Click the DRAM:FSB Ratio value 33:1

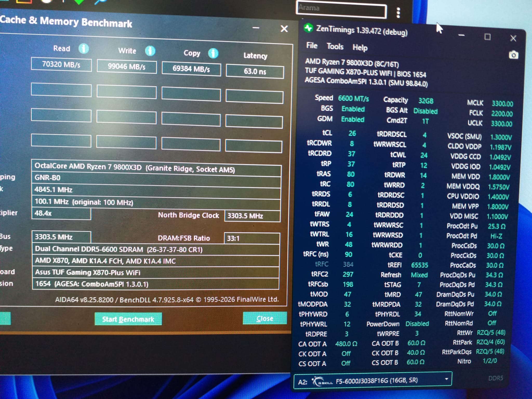click(x=252, y=238)
